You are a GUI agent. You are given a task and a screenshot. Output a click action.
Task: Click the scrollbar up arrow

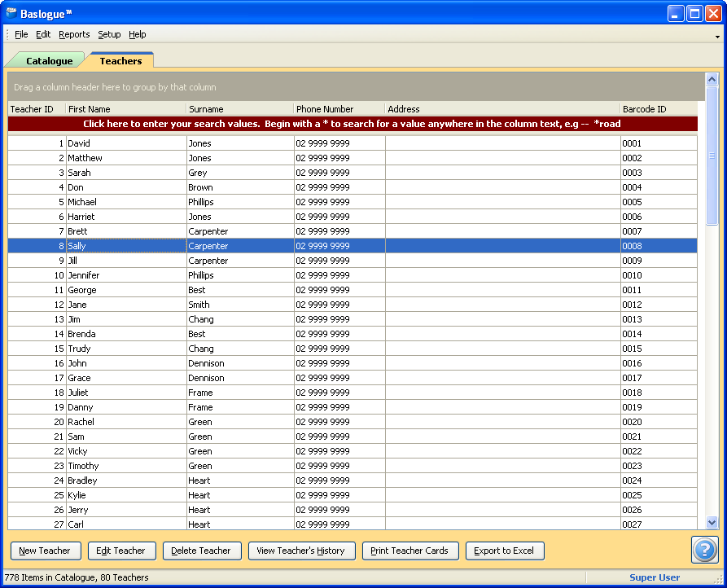point(712,79)
